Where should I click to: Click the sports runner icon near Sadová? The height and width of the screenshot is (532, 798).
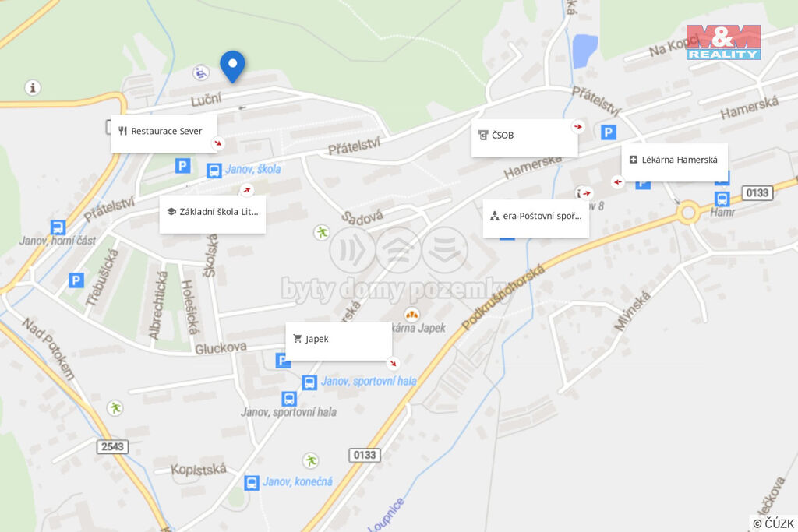[x=321, y=233]
